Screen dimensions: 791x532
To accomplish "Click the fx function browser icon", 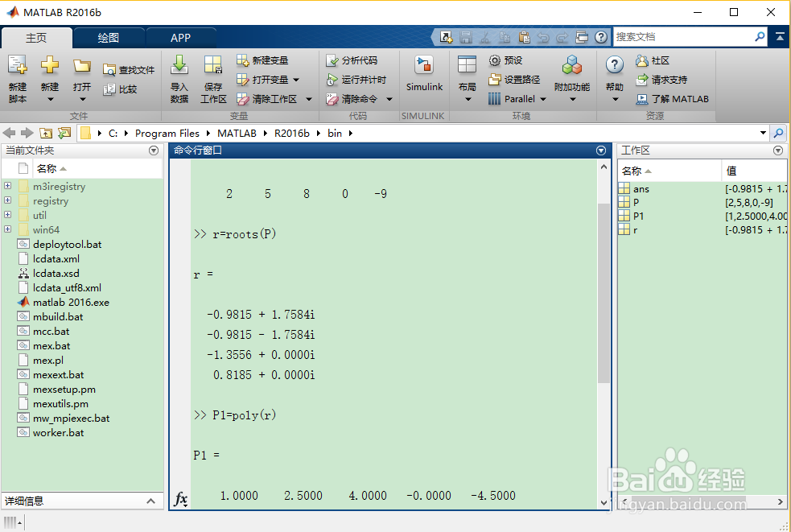I will 180,500.
